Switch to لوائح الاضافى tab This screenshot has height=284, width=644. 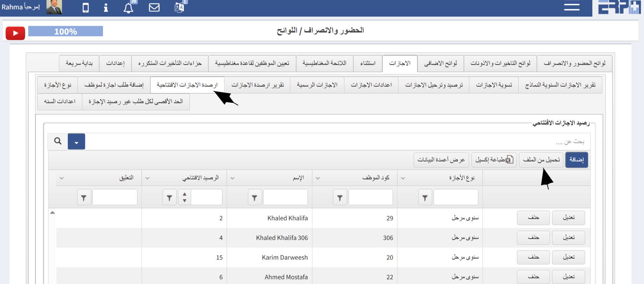440,63
